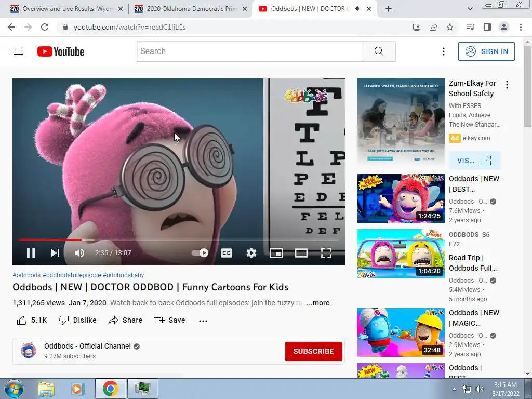The height and width of the screenshot is (399, 532).
Task: Open more actions ellipsis below video
Action: [x=203, y=321]
